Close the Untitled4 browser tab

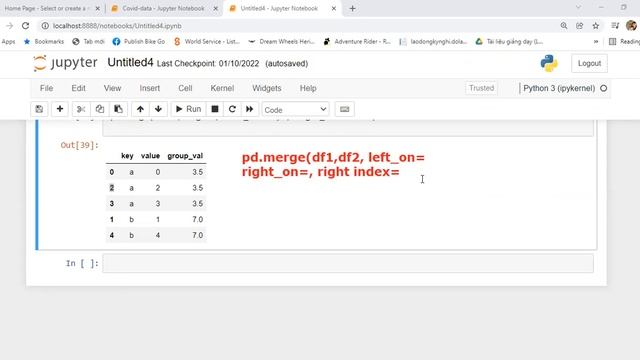click(333, 8)
